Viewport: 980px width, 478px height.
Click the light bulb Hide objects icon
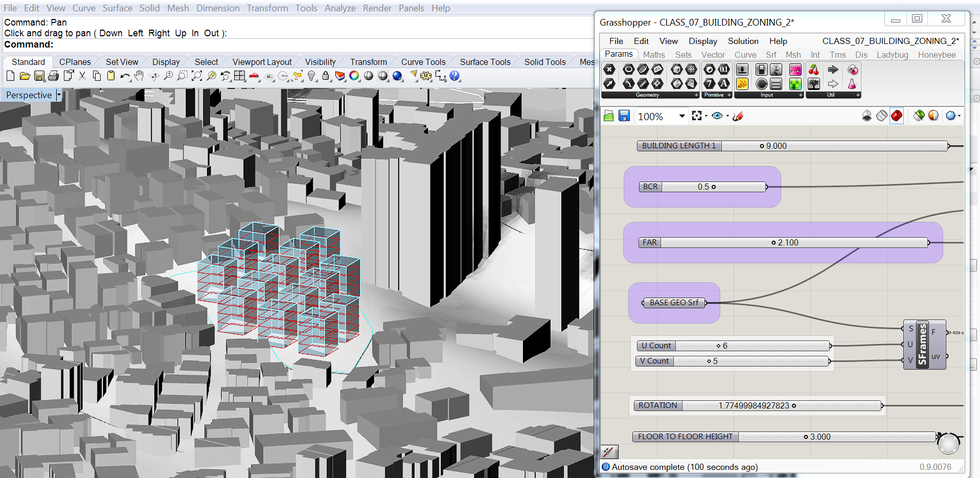tap(311, 76)
